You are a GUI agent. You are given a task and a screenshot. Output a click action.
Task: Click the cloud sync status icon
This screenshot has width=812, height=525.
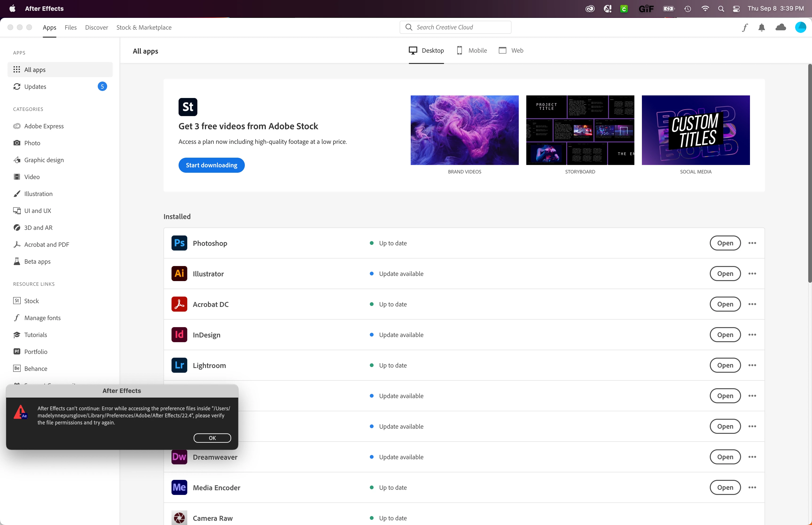click(x=780, y=27)
